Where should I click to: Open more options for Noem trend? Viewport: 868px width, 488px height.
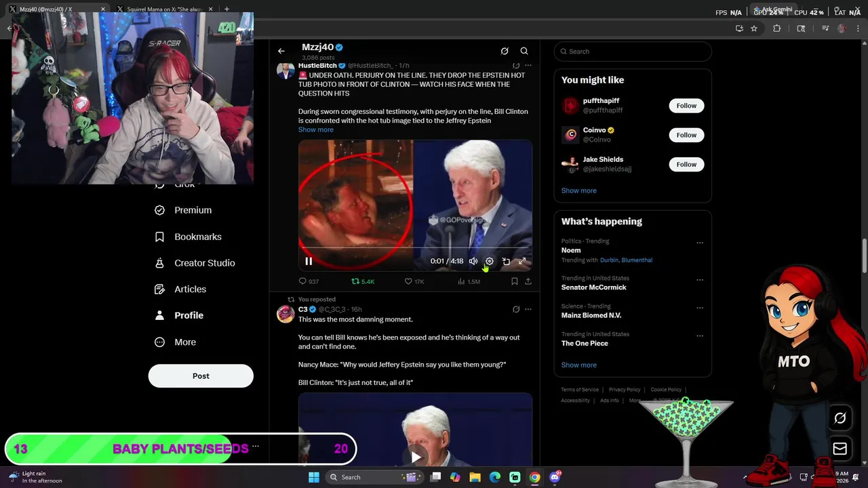click(700, 243)
